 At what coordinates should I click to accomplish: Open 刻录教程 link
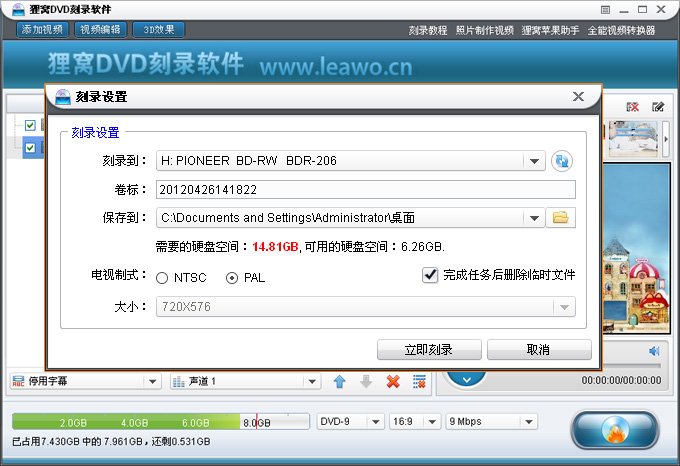click(428, 30)
